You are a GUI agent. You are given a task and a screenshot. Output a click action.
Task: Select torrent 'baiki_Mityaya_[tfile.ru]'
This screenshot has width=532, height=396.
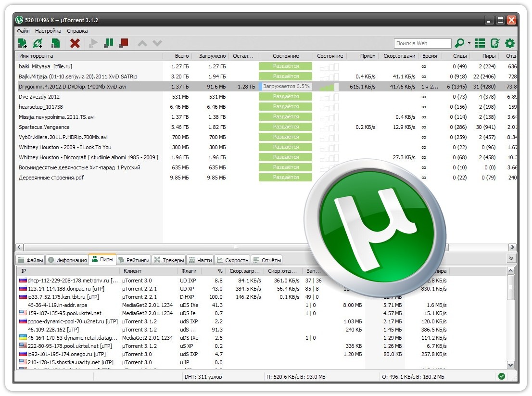point(46,66)
